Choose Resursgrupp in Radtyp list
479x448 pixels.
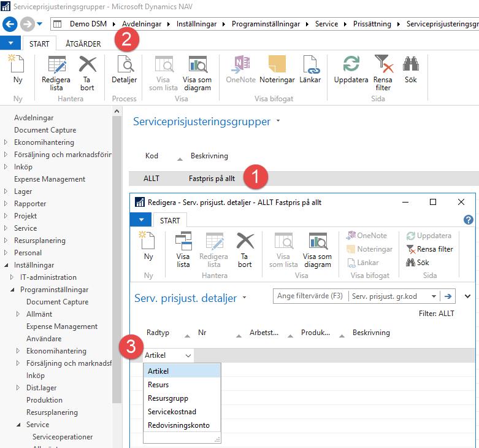pyautogui.click(x=182, y=398)
